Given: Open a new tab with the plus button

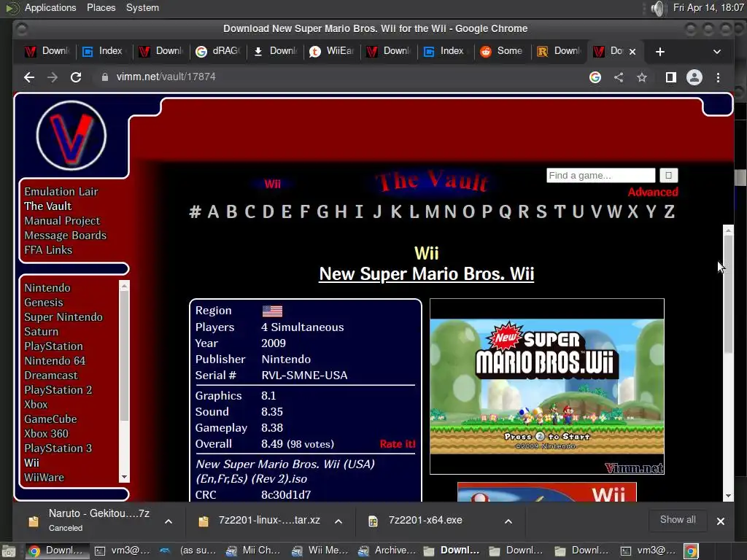Looking at the screenshot, I should [659, 52].
